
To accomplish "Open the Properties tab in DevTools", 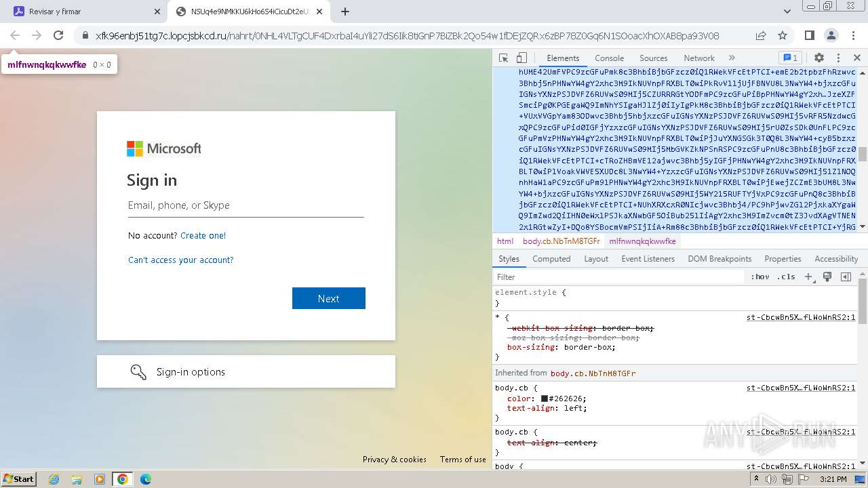I will [783, 259].
